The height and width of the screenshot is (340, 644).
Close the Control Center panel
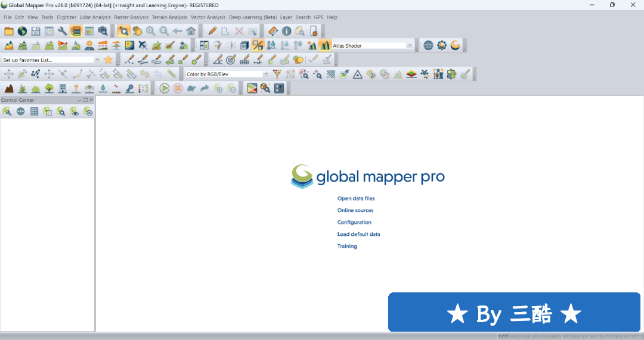91,99
